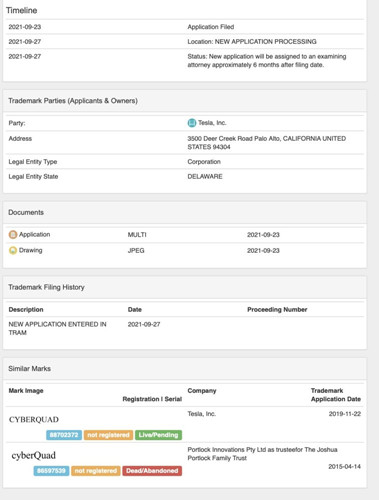Select the Corporation entity type value
This screenshot has height=500, width=379.
tap(204, 162)
